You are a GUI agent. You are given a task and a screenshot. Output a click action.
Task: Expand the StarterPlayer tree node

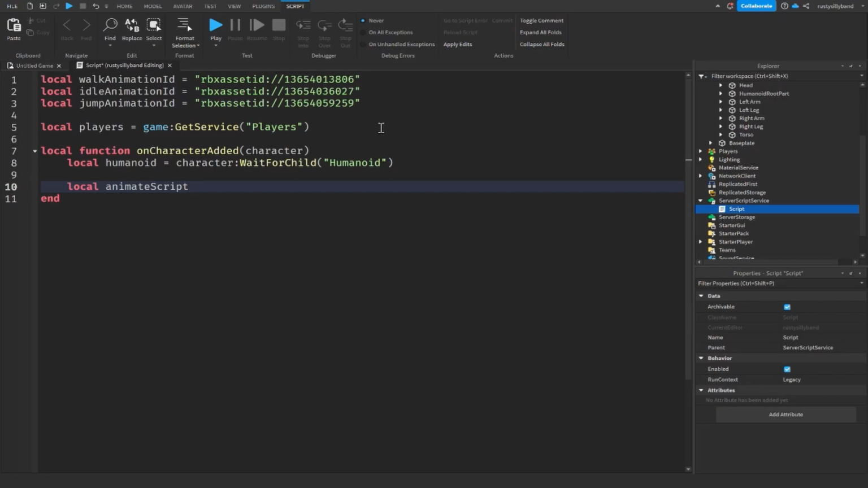(x=701, y=242)
